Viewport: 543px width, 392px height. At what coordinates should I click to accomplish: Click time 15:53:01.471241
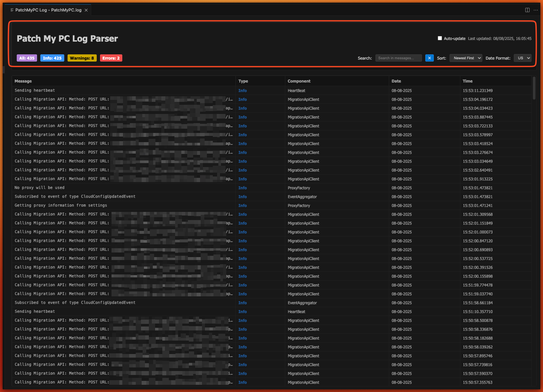point(478,206)
